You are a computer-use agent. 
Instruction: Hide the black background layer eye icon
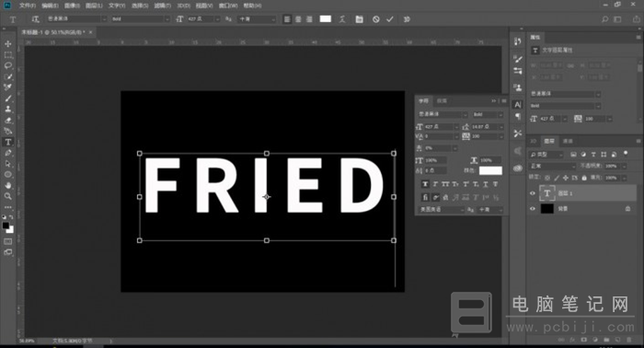click(x=533, y=209)
